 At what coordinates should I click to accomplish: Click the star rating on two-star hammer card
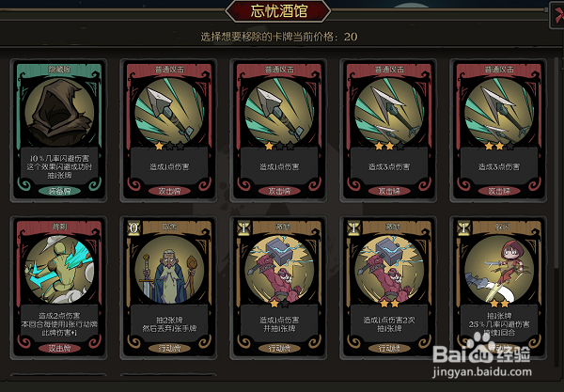[x=389, y=304]
